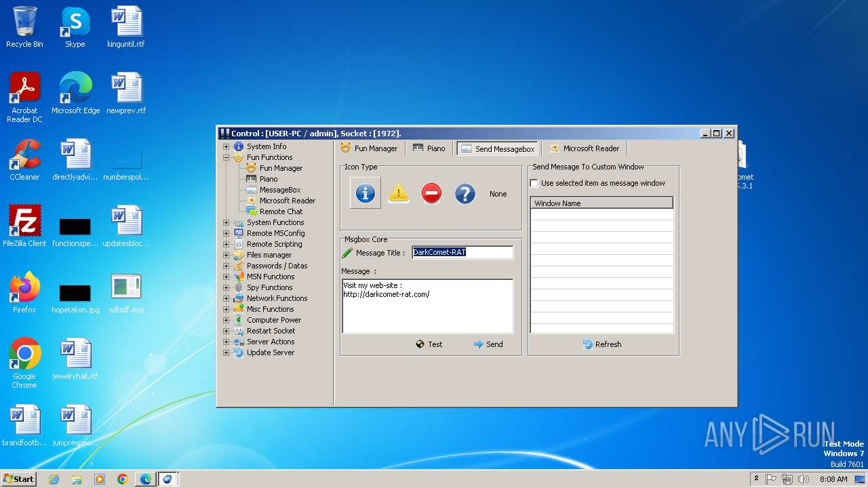The width and height of the screenshot is (868, 488).
Task: Select the information icon type
Action: coord(365,193)
